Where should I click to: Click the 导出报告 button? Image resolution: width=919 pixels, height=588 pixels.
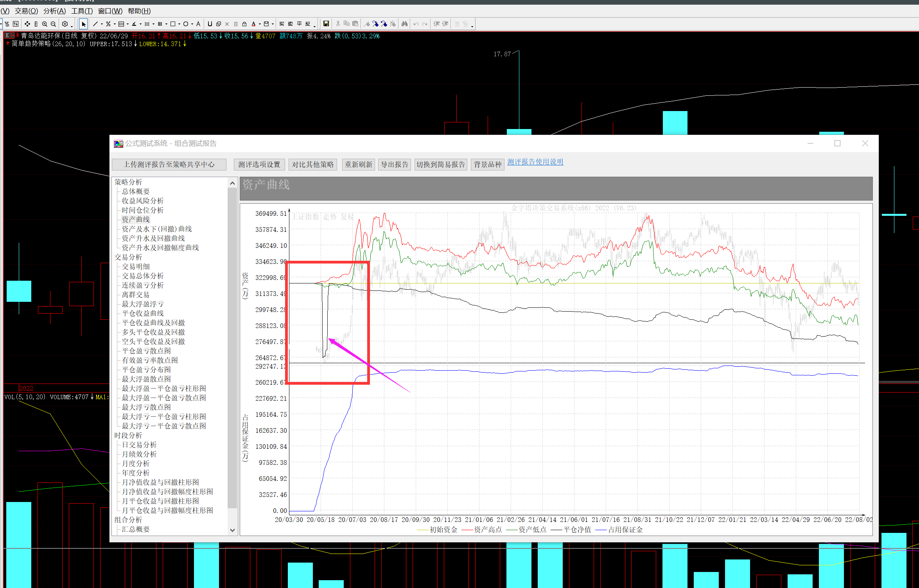pos(395,165)
